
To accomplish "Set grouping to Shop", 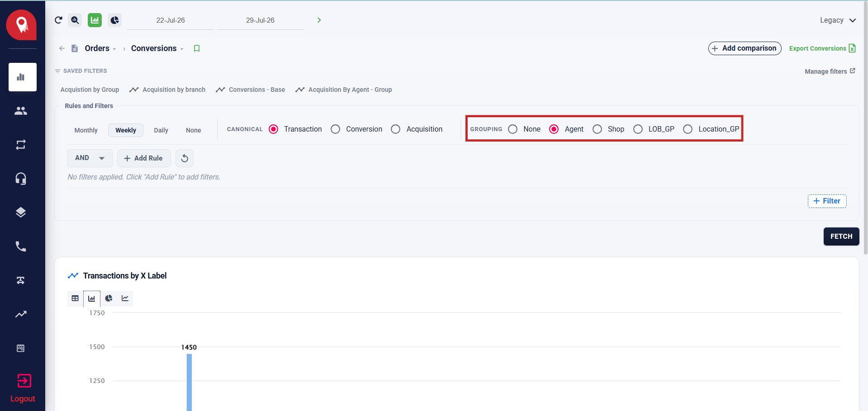I will click(x=597, y=129).
